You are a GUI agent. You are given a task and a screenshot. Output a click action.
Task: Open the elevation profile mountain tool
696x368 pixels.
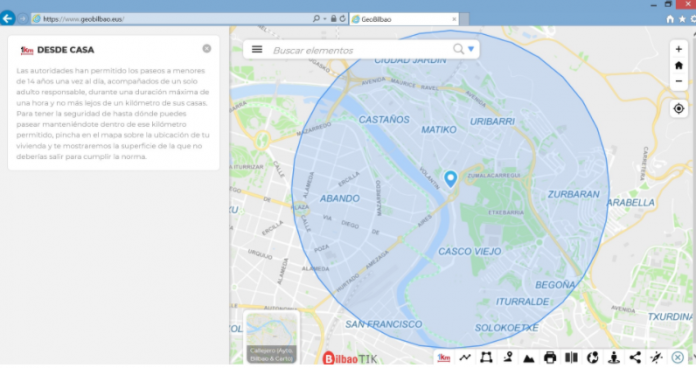pyautogui.click(x=529, y=358)
